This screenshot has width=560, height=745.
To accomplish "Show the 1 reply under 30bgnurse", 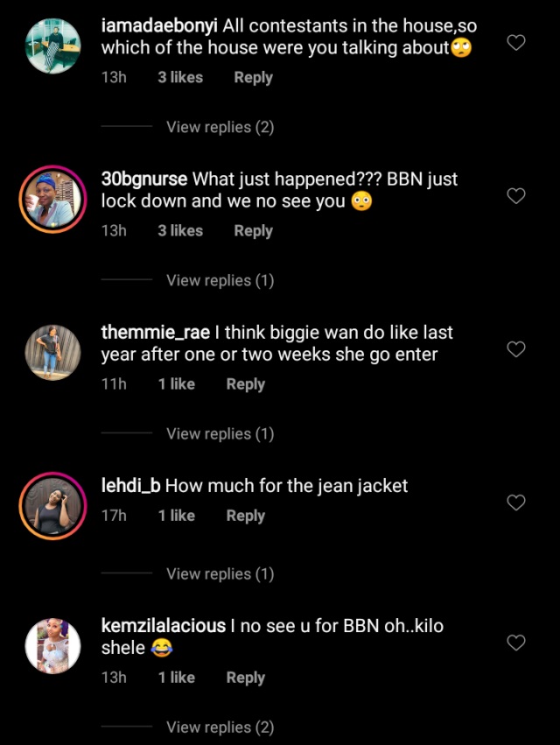I will click(x=220, y=280).
